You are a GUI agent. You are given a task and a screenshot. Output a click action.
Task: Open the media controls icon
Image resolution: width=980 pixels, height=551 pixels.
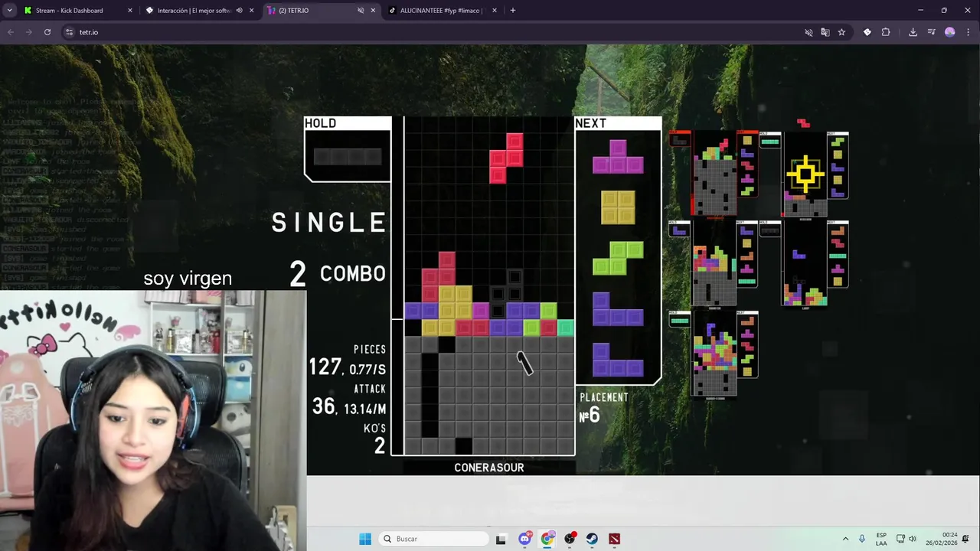coord(931,32)
